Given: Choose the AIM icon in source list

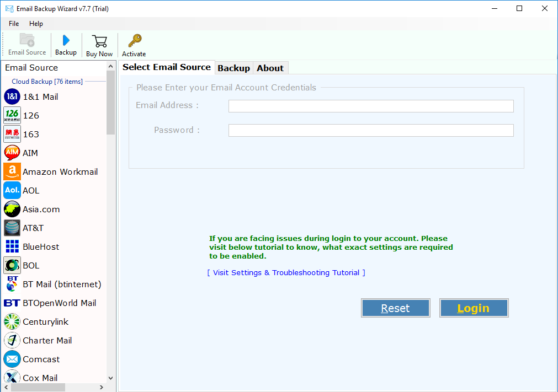Looking at the screenshot, I should [12, 153].
